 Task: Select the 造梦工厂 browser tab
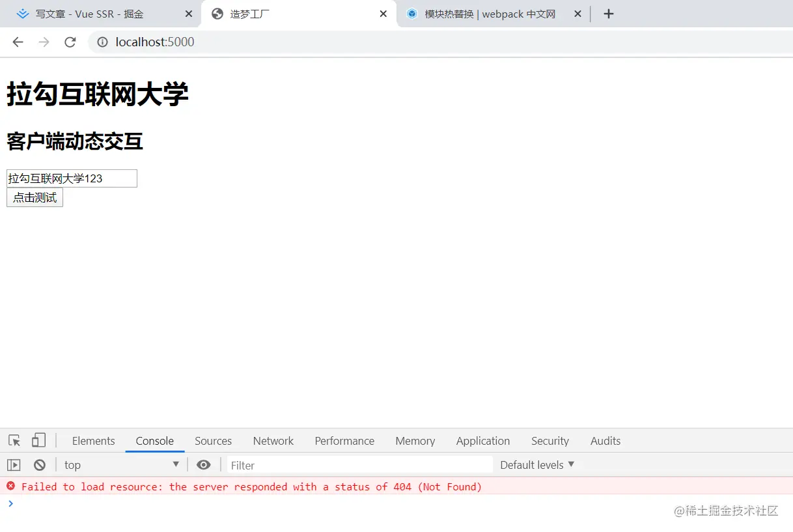pos(299,14)
